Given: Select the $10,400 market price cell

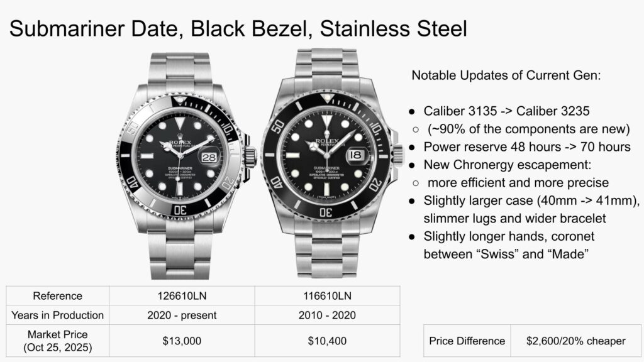Looking at the screenshot, I should 327,341.
